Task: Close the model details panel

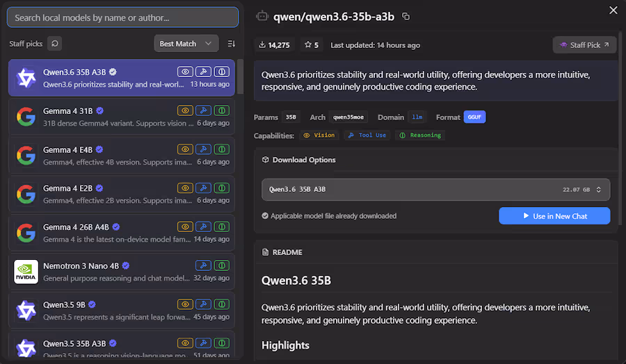Action: (x=613, y=10)
